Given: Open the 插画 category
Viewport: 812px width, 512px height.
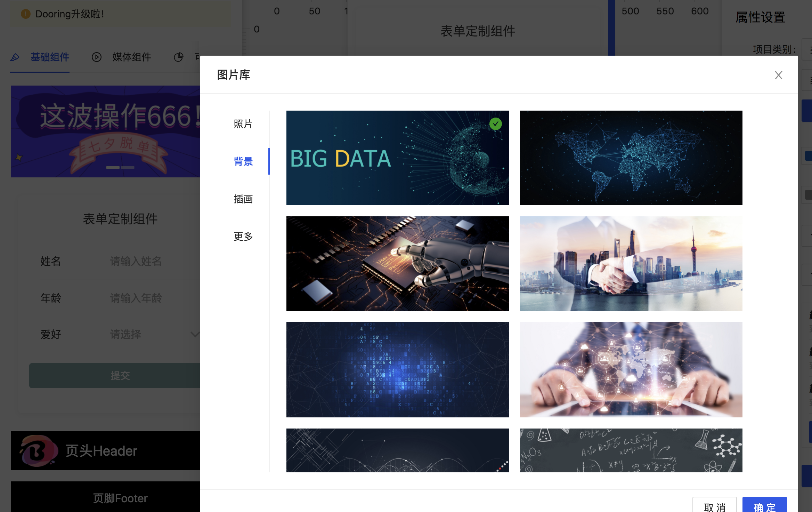Looking at the screenshot, I should tap(243, 199).
